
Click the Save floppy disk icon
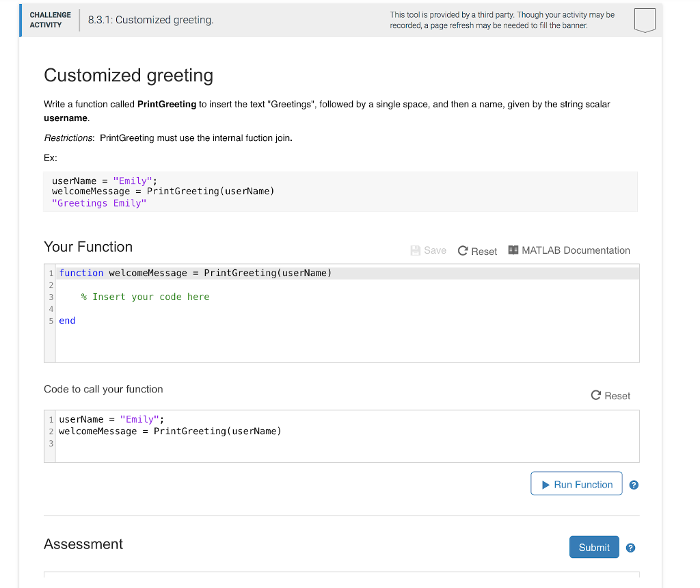pyautogui.click(x=416, y=250)
